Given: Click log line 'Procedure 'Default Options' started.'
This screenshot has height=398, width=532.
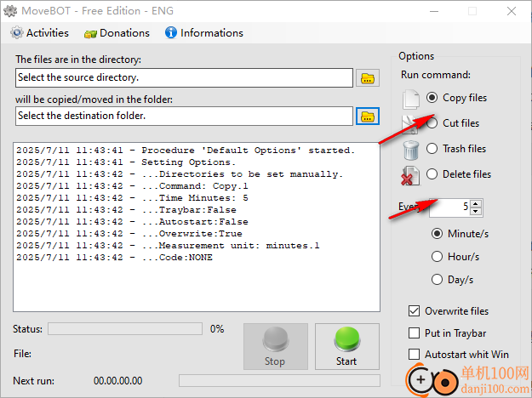Looking at the screenshot, I should (186, 151).
